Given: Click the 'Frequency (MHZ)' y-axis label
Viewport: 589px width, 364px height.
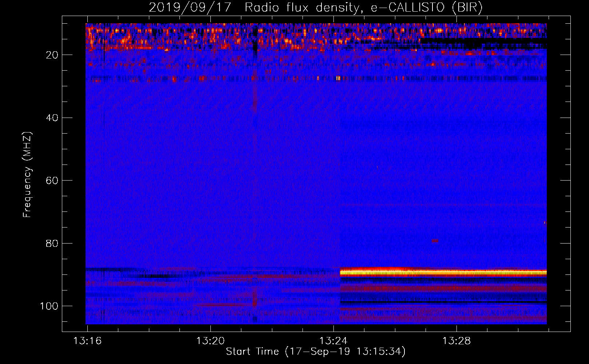Looking at the screenshot, I should (x=27, y=174).
